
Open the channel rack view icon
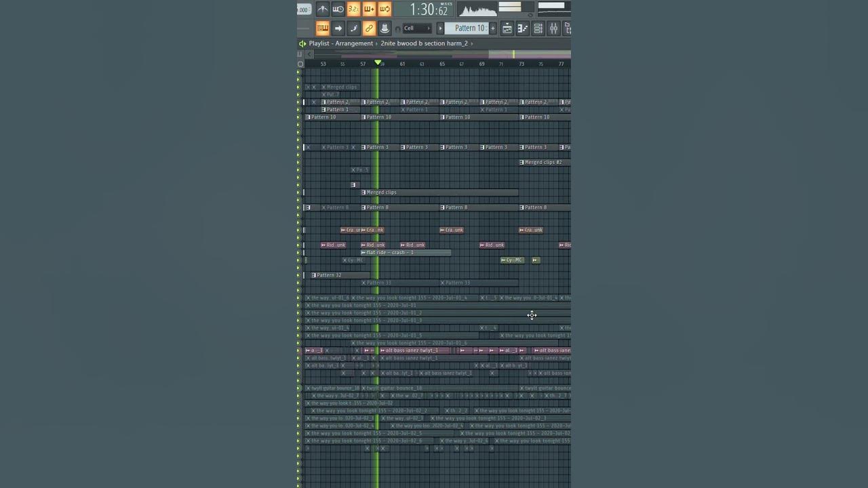click(538, 28)
